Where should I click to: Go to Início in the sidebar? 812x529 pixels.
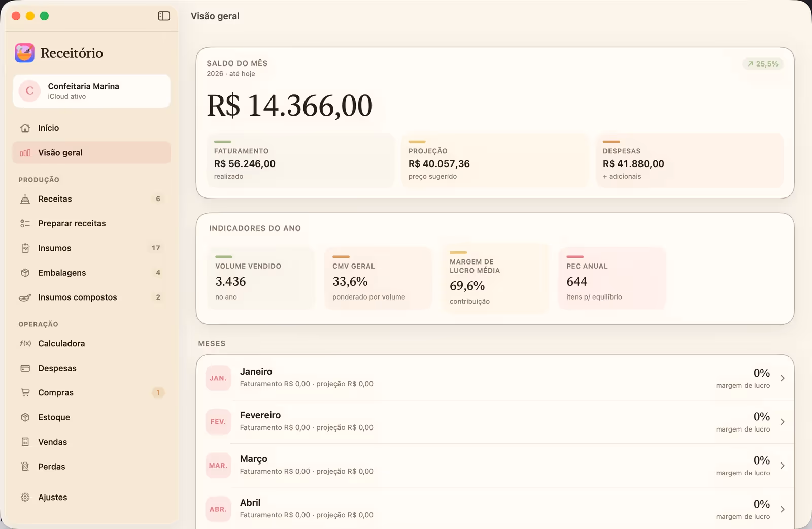(91, 128)
